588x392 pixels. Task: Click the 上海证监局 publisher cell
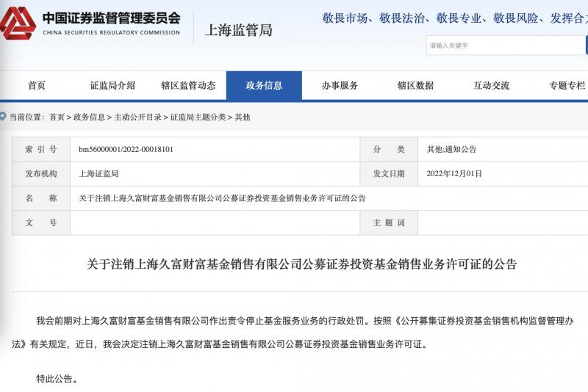98,174
